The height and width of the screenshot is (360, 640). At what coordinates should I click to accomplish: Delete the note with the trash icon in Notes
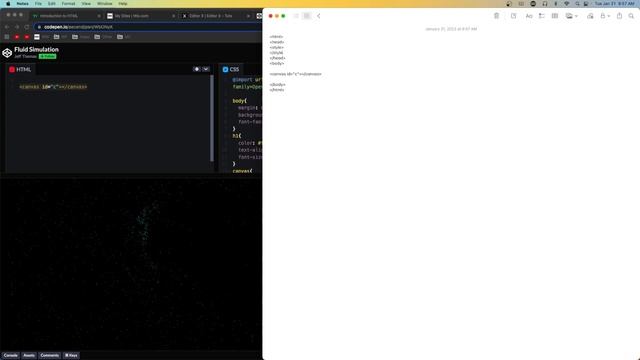(x=496, y=16)
